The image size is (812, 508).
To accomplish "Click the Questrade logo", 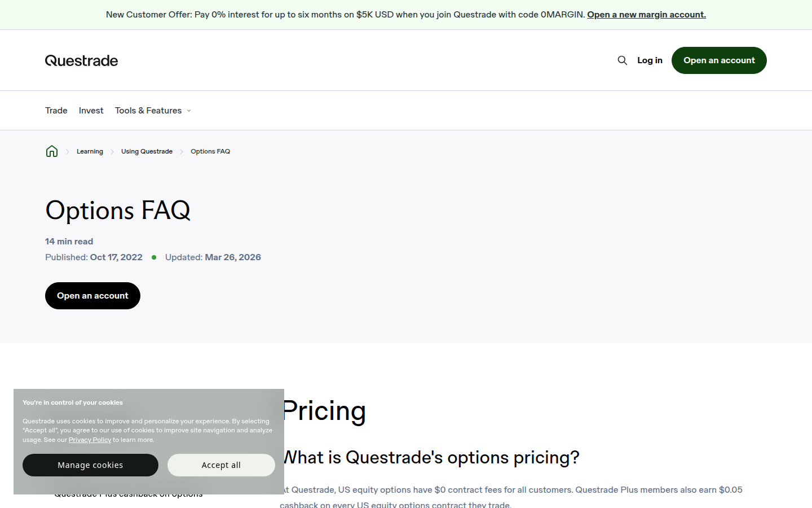I will coord(82,60).
